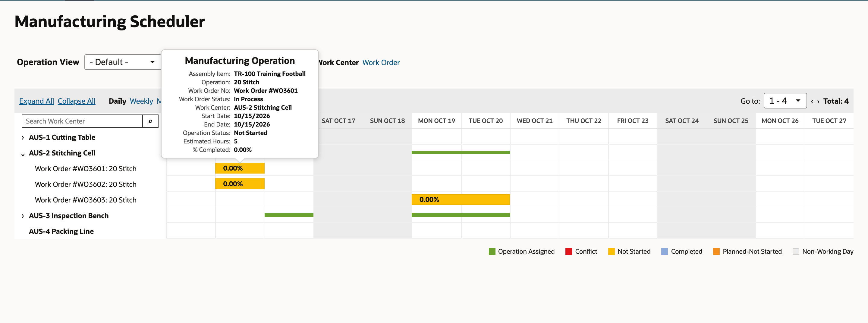Viewport: 868px width, 323px height.
Task: Expand AUS-3 Inspection Bench row
Action: pyautogui.click(x=23, y=216)
